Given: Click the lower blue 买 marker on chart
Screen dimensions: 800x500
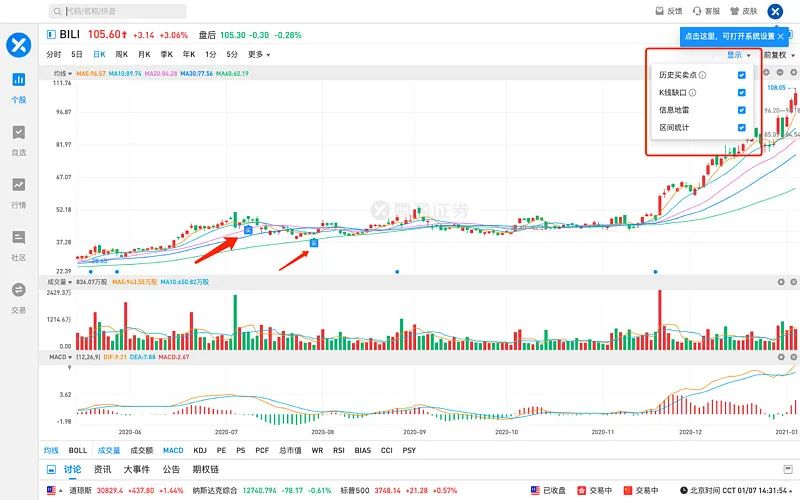Looking at the screenshot, I should tap(314, 242).
